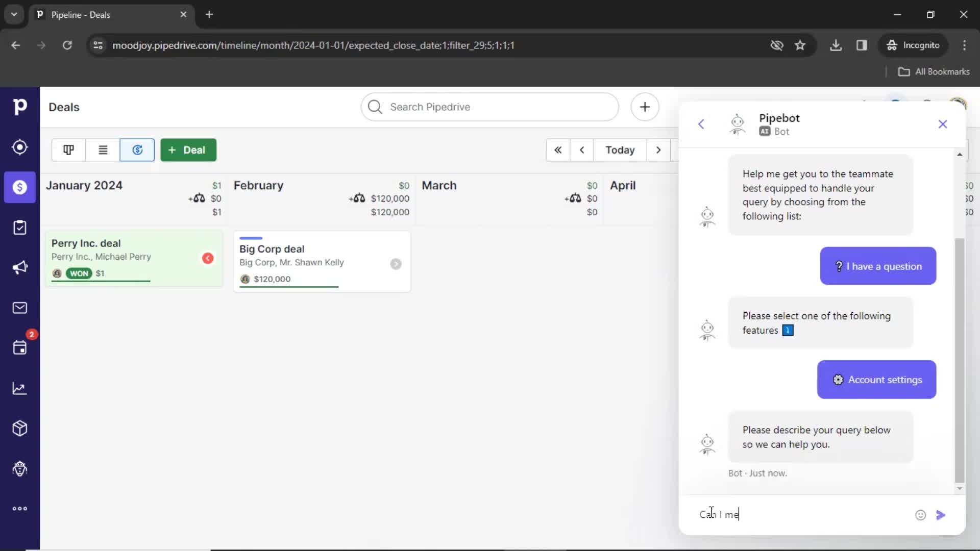Image resolution: width=980 pixels, height=551 pixels.
Task: Open Campaigns megaphone icon in sidebar
Action: 19,267
